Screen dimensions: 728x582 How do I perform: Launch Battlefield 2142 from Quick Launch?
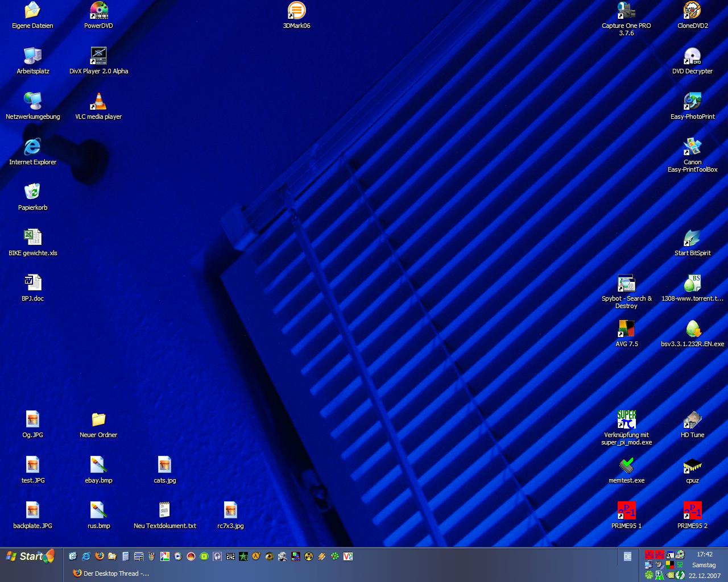[x=230, y=556]
